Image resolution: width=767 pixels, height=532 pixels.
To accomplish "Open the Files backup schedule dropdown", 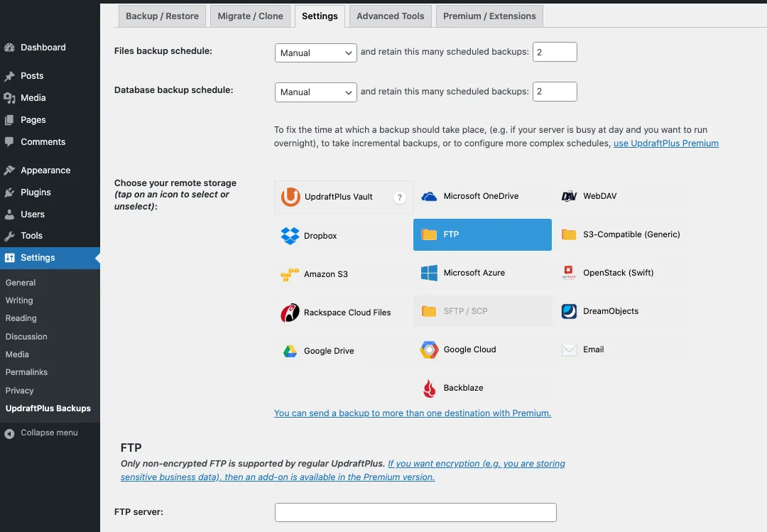I will point(315,53).
